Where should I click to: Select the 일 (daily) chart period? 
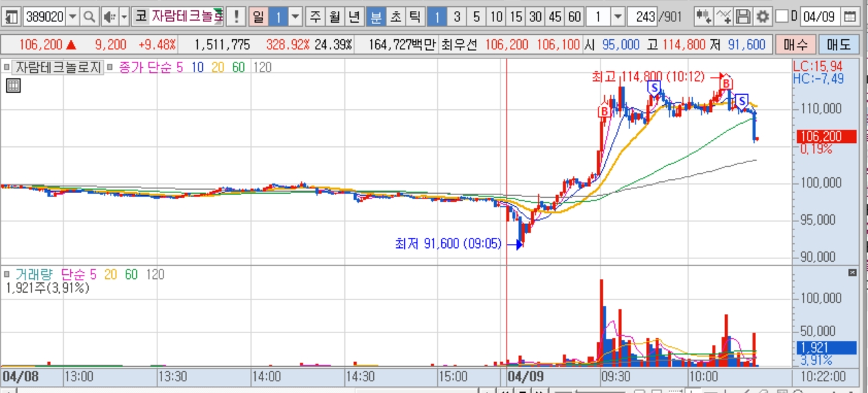tap(258, 16)
